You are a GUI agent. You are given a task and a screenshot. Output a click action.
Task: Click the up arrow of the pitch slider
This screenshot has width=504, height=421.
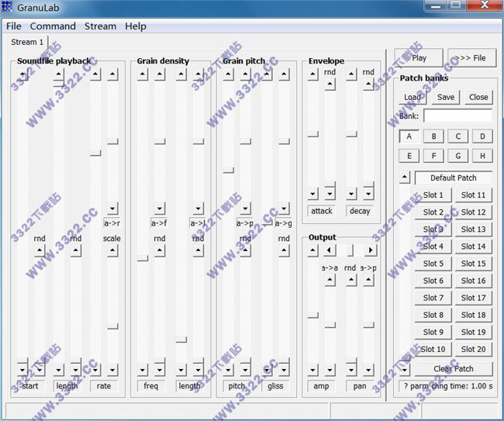coord(228,75)
